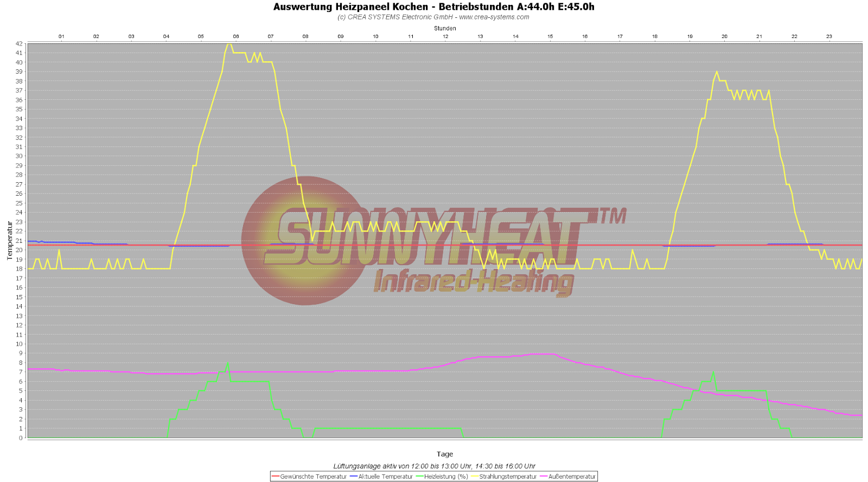
Task: Click the yellow curve's morning peak at 42
Action: (x=228, y=44)
